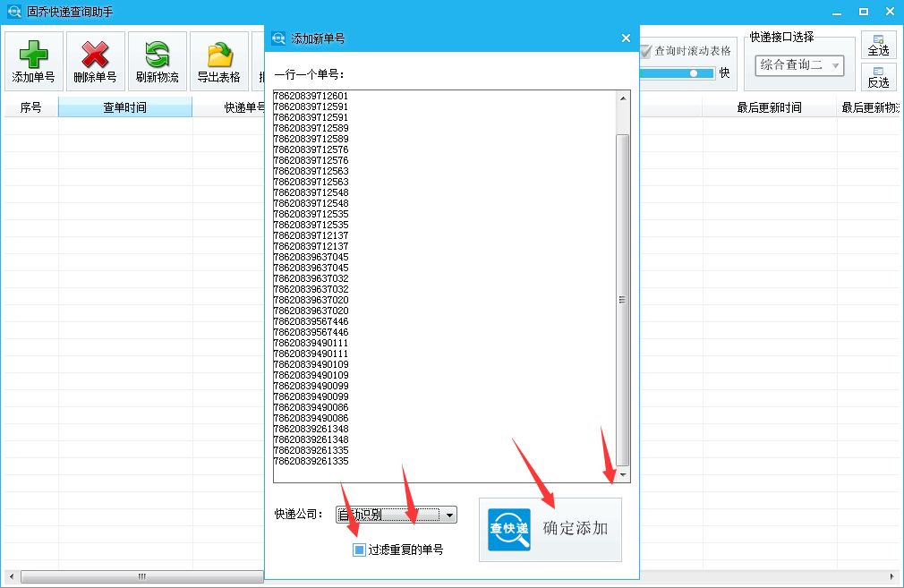Adjust the query speed slider handle
Screen dimensions: 904x588
pyautogui.click(x=694, y=73)
